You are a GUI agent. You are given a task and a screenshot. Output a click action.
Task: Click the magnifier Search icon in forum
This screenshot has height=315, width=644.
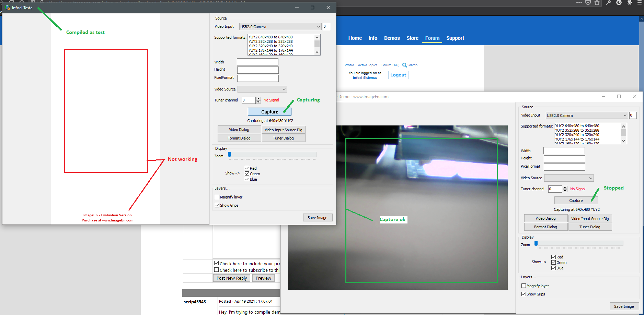coord(404,65)
